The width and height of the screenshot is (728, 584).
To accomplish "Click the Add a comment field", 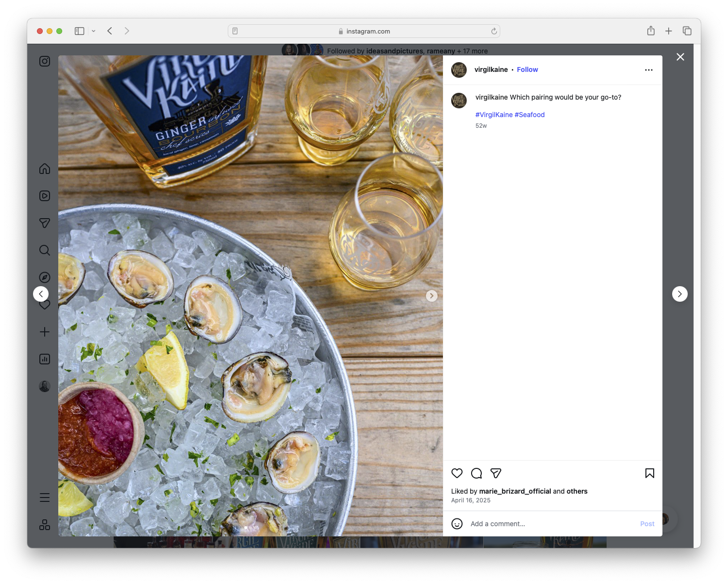I will pyautogui.click(x=515, y=524).
